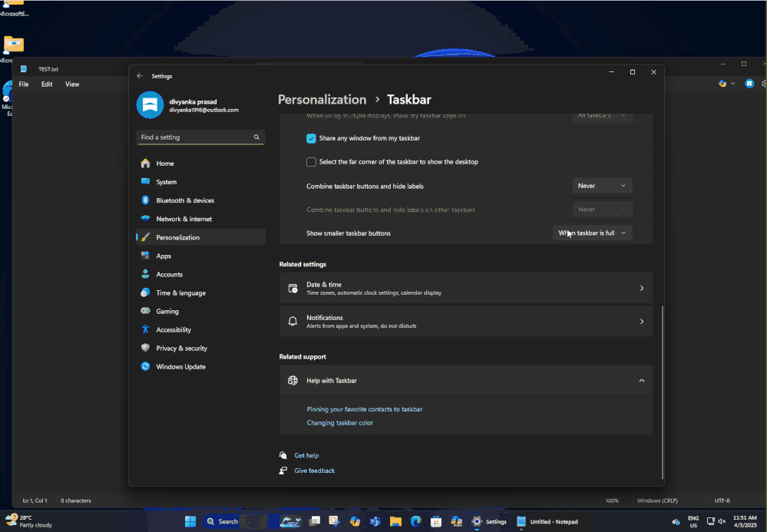Click the search magnifier in Find a setting
The width and height of the screenshot is (767, 532).
coord(256,137)
